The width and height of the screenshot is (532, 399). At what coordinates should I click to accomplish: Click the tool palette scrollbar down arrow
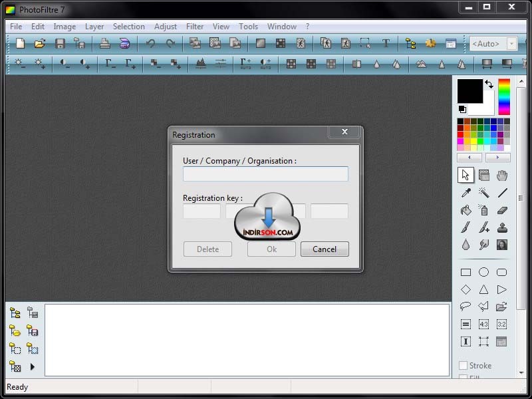521,372
